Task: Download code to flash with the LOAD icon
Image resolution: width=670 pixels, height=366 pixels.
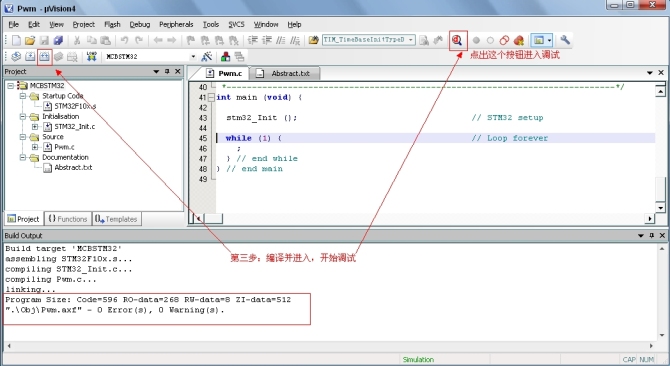Action: point(91,56)
